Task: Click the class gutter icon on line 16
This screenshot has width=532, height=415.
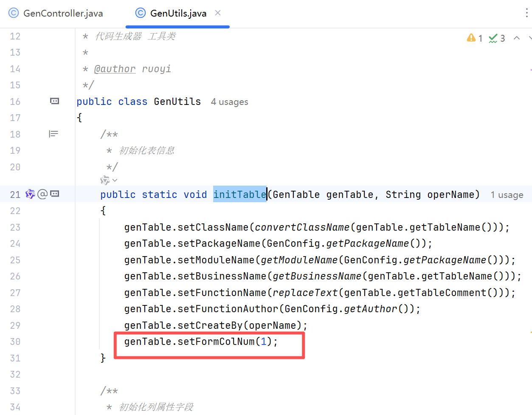Action: point(54,101)
